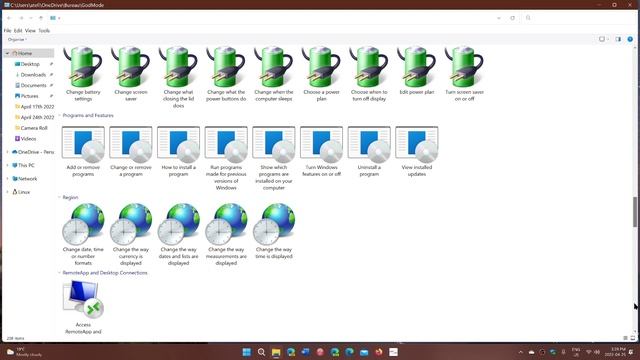This screenshot has height=360, width=640.
Task: Open April 24th 2022 folder
Action: click(37, 117)
